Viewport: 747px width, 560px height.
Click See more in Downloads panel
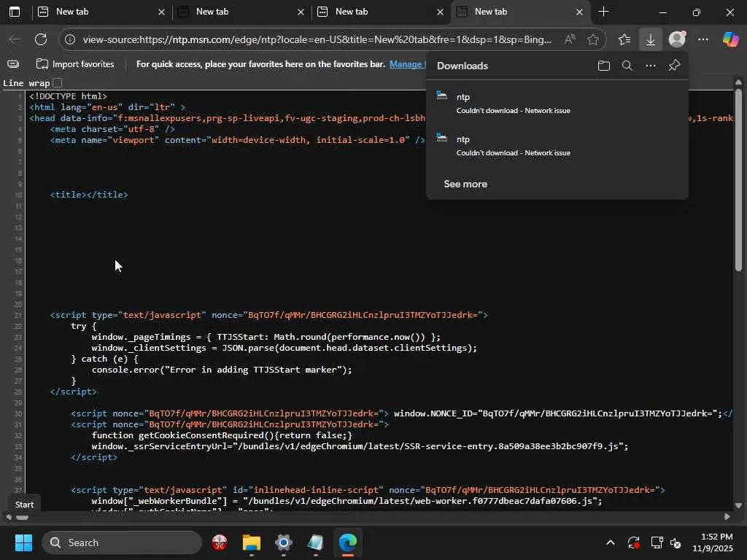[x=465, y=184]
